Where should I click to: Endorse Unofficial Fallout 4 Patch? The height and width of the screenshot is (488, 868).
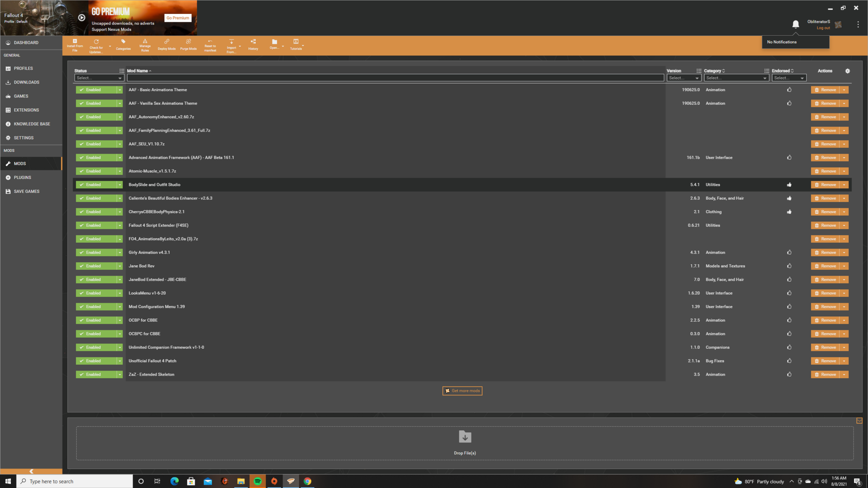click(x=789, y=361)
